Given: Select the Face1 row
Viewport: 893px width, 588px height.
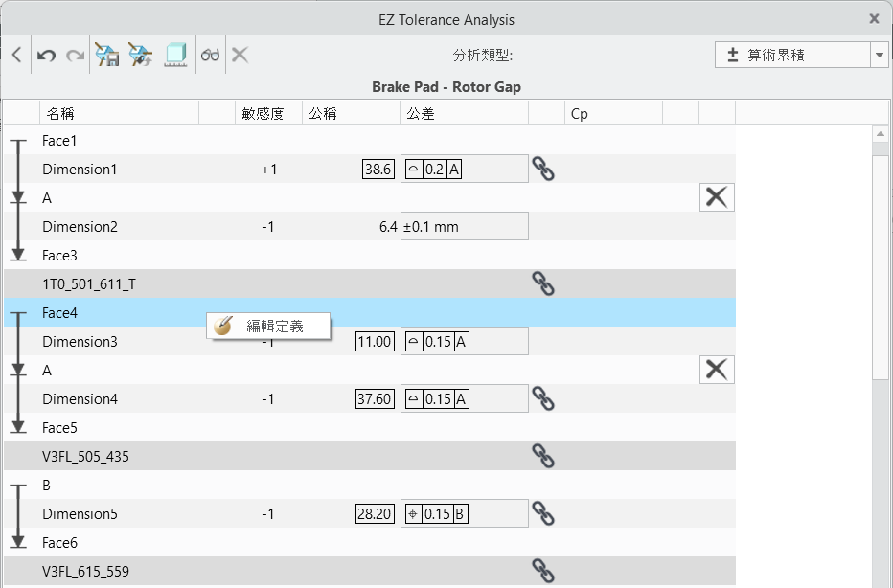Looking at the screenshot, I should tap(370, 141).
